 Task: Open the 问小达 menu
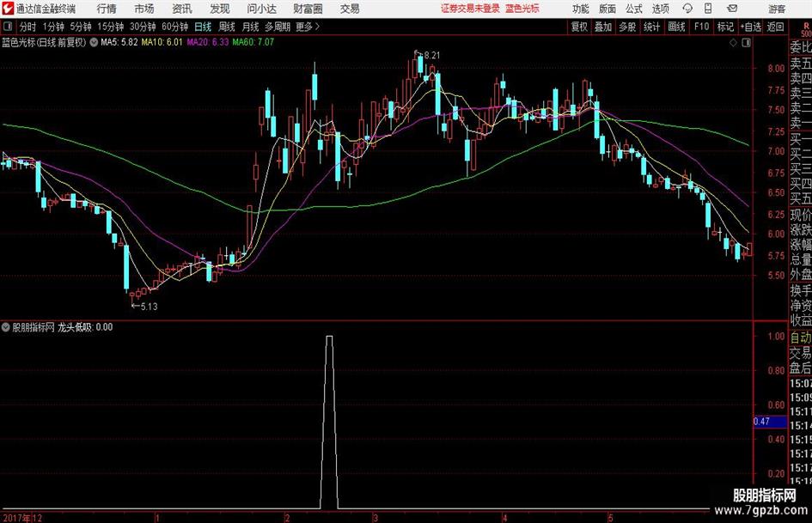[261, 9]
